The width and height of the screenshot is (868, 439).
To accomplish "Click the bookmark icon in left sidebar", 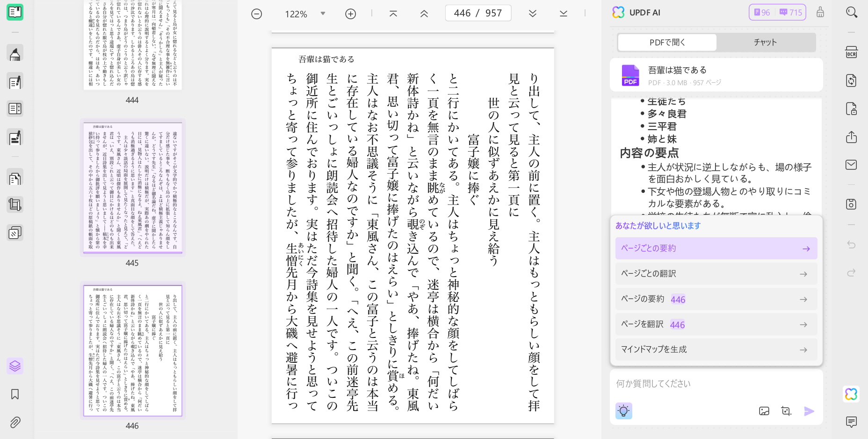I will pyautogui.click(x=15, y=394).
